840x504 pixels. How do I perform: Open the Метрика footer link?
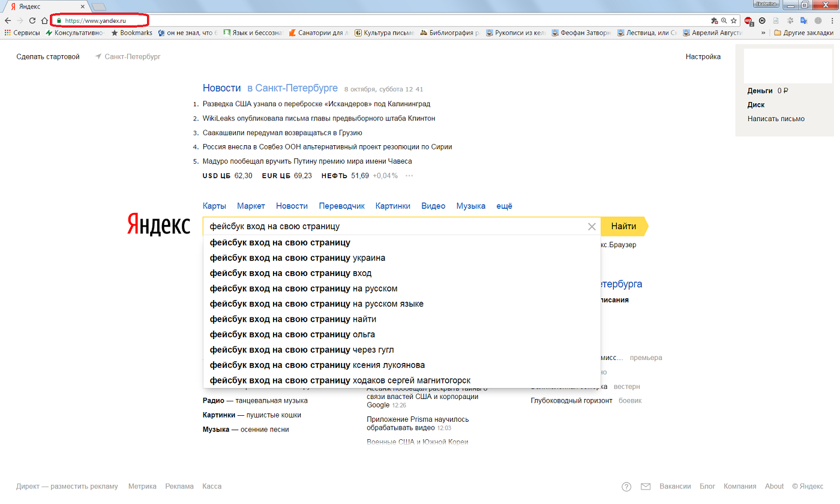click(142, 487)
